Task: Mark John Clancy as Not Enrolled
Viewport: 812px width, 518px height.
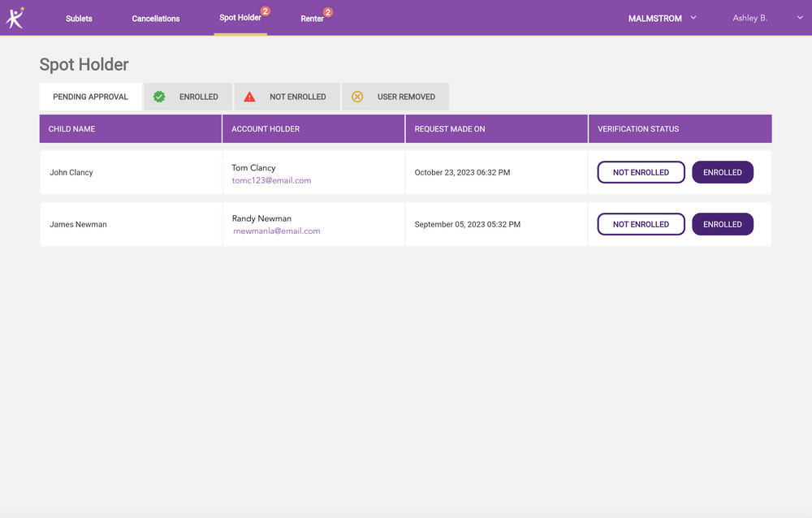Action: [641, 172]
